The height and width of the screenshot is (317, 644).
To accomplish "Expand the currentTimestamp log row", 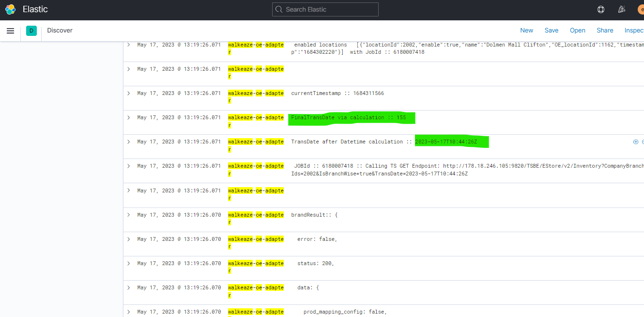I will pyautogui.click(x=129, y=93).
